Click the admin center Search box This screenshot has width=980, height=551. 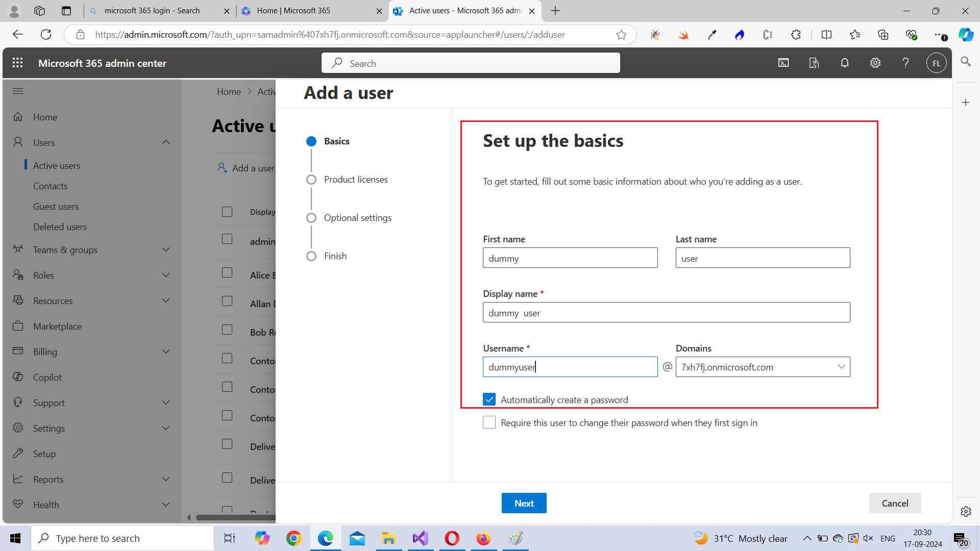(x=471, y=63)
